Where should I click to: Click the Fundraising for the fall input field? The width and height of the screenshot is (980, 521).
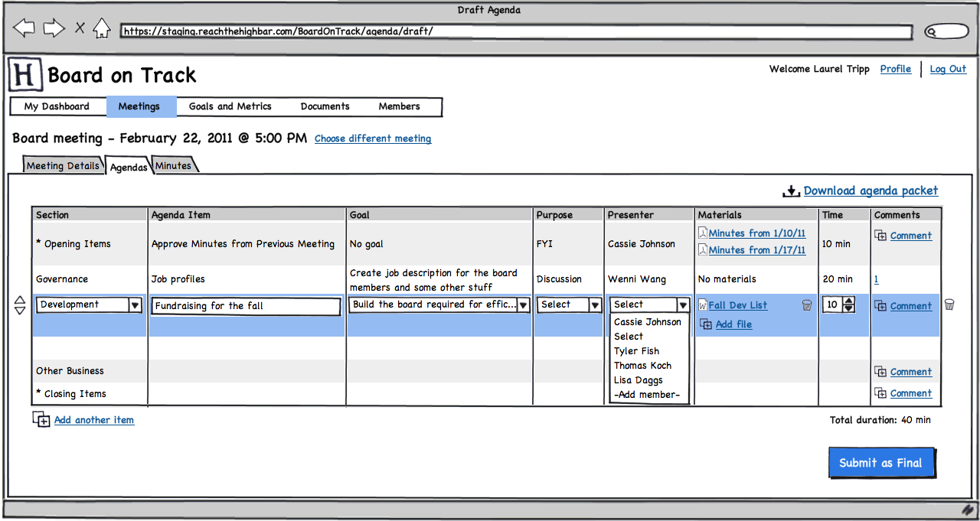[x=246, y=306]
